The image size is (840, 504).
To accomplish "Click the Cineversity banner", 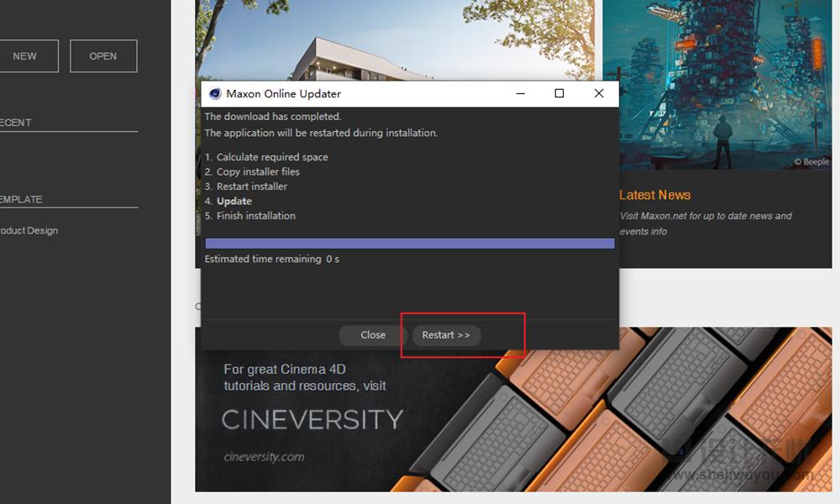I will point(513,410).
